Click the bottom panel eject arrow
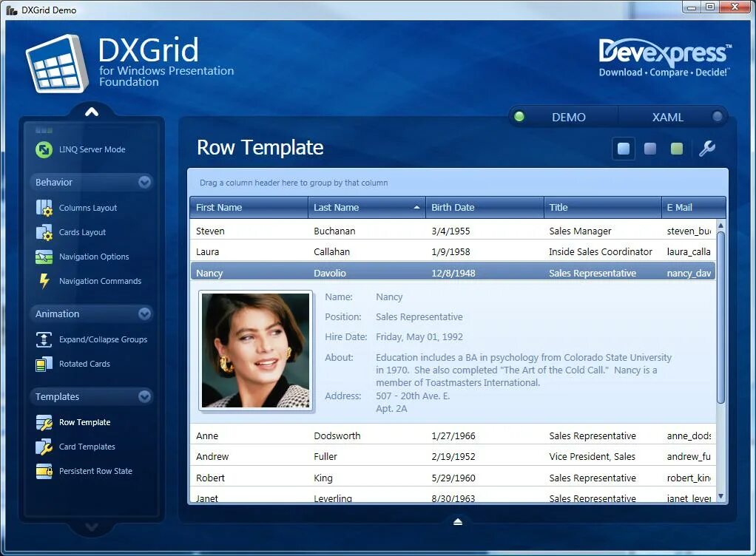The height and width of the screenshot is (556, 756). [x=458, y=521]
